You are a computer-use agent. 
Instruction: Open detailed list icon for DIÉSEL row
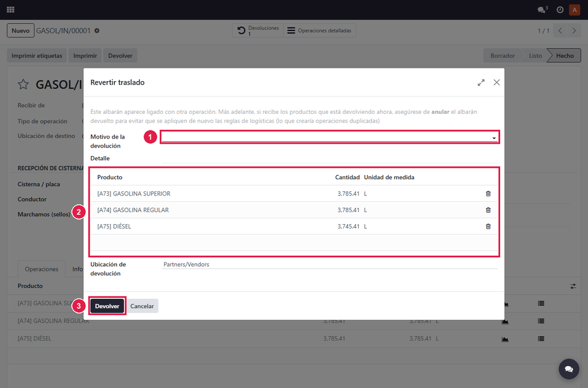(x=541, y=339)
